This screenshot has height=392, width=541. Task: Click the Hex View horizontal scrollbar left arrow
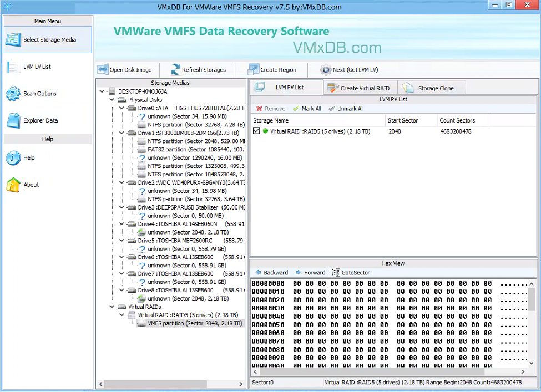[255, 371]
